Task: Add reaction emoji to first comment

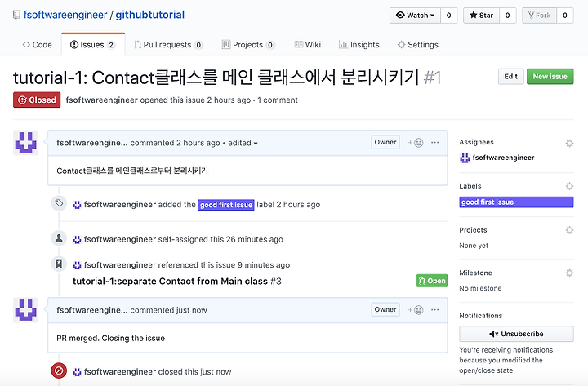Action: [416, 143]
